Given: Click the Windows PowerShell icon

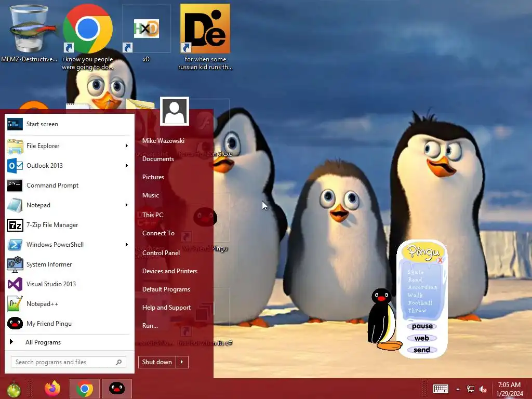Looking at the screenshot, I should [15, 245].
